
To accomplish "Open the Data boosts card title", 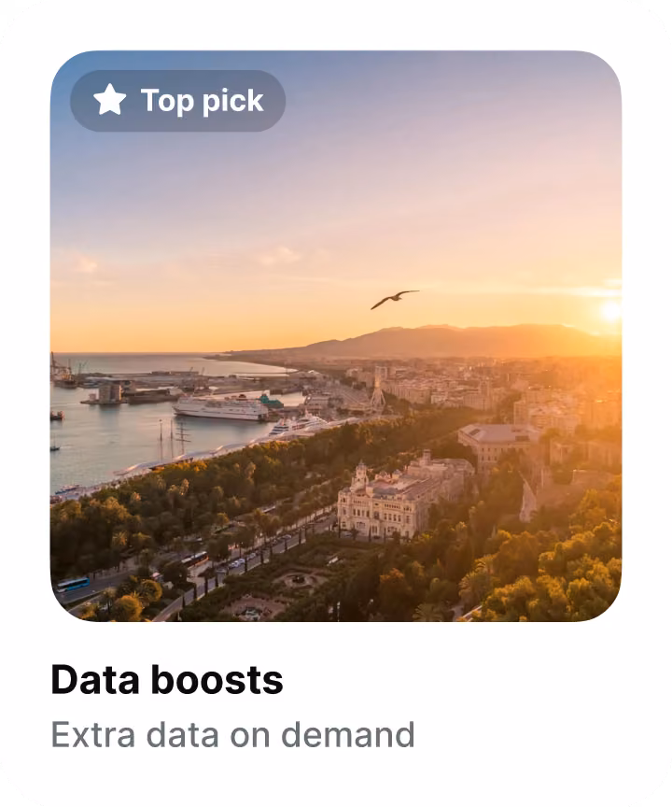I will (x=167, y=680).
